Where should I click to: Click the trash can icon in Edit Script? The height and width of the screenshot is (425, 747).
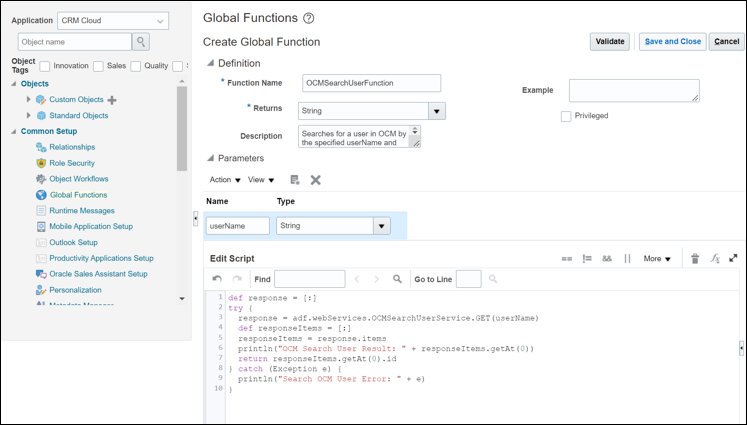[x=695, y=259]
